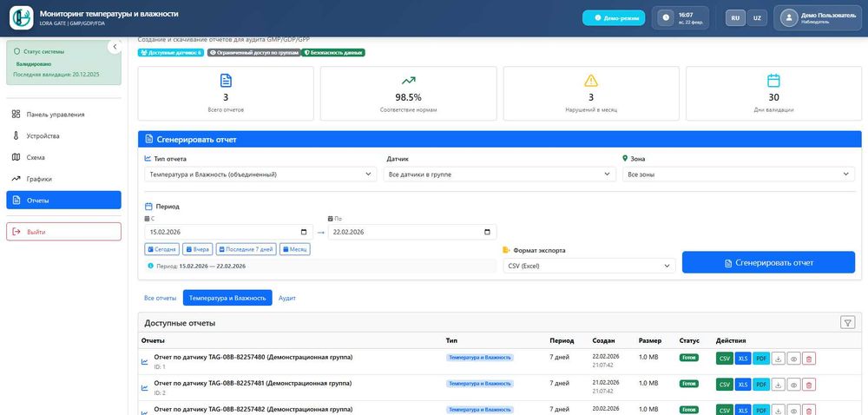Screen dimensions: 868x415
Task: Click the Размер column header
Action: (649, 340)
